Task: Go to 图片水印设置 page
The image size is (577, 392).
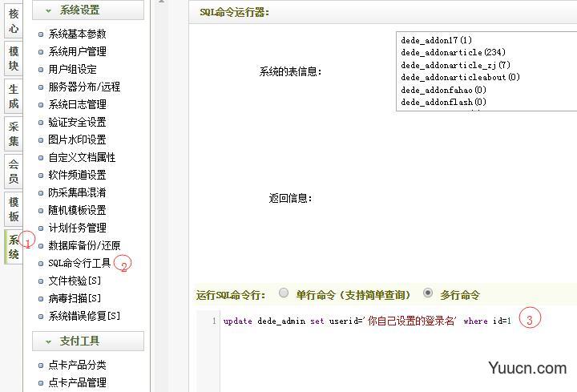Action: [x=77, y=139]
